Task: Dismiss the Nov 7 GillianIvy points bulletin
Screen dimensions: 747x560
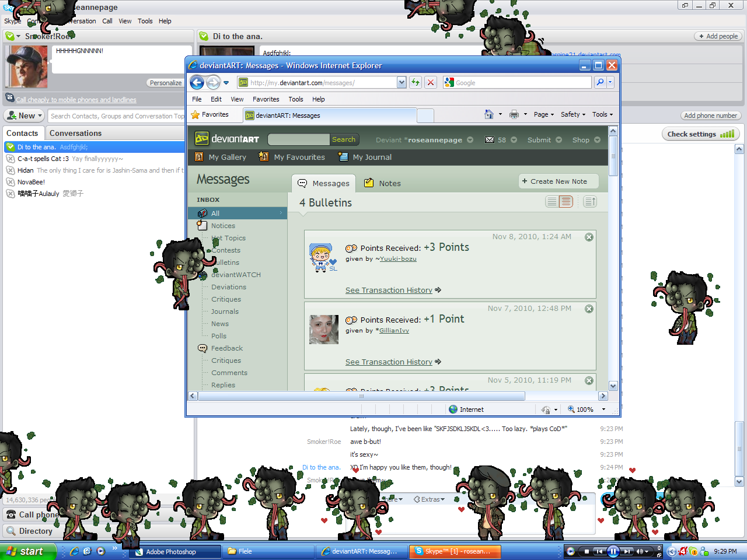Action: click(x=589, y=309)
